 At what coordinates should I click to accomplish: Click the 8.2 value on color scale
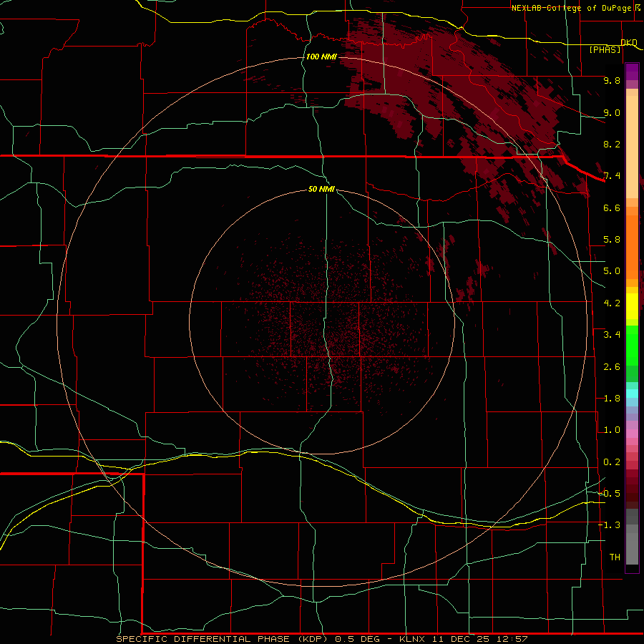612,144
